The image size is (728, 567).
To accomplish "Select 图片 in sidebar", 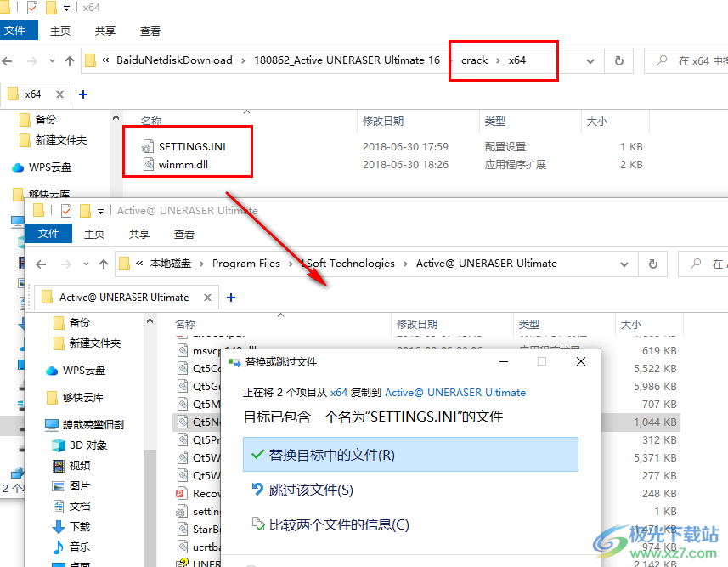I will 71,486.
